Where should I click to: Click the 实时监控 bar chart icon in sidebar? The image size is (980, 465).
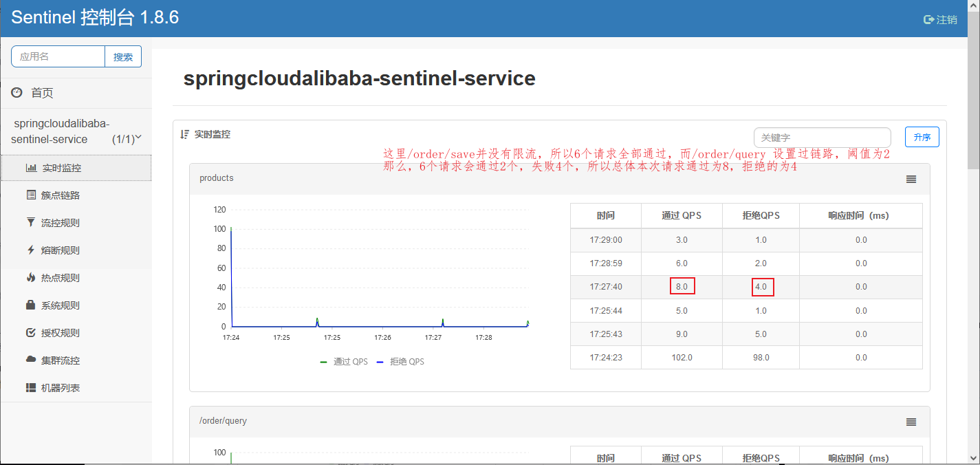pyautogui.click(x=31, y=168)
